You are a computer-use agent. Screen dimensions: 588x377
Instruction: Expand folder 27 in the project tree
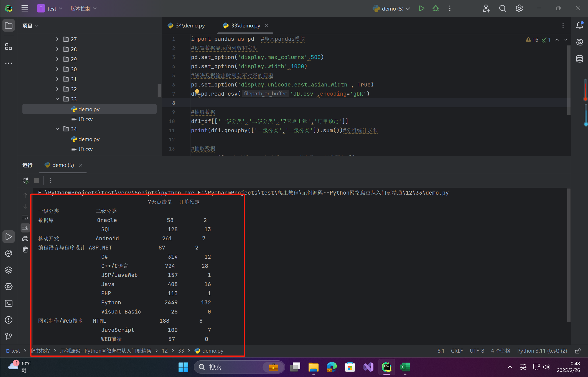coord(57,39)
